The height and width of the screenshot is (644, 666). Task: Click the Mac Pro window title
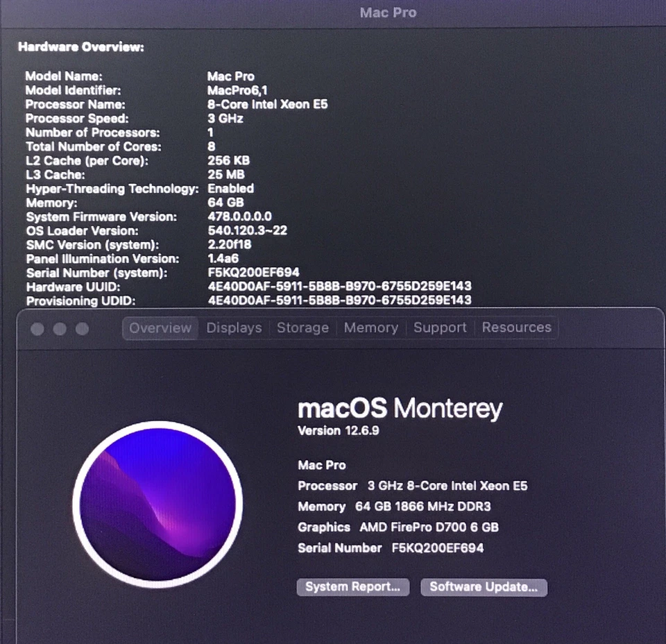(x=388, y=12)
